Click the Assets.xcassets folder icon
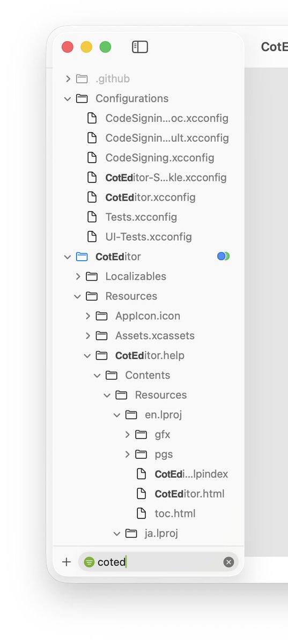This screenshot has width=288, height=644. click(x=101, y=336)
